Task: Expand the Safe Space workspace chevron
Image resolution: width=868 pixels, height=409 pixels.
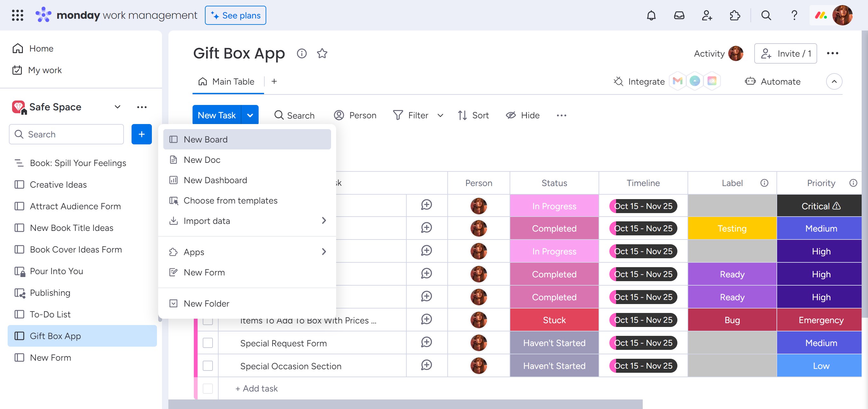Action: [117, 107]
